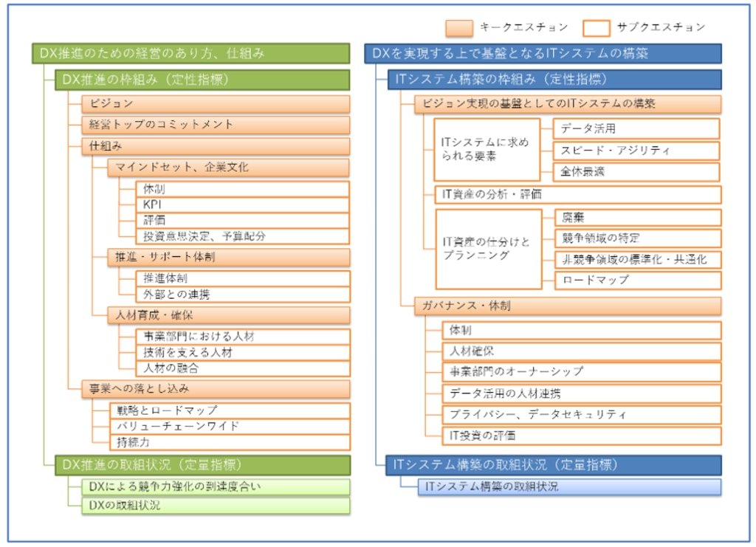Expand the ITシステム構築の枠組み（定性指標） section
The height and width of the screenshot is (547, 756).
point(554,80)
